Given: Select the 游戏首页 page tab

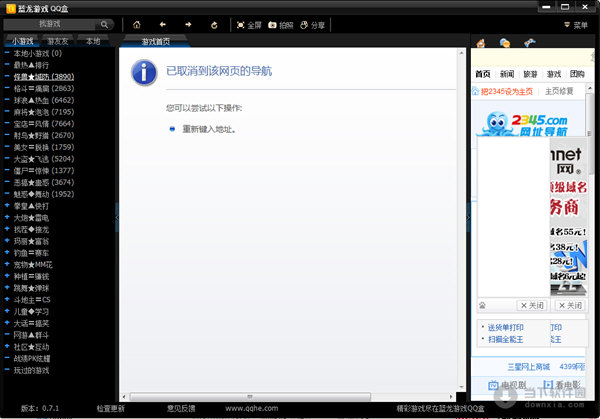Looking at the screenshot, I should tap(155, 42).
